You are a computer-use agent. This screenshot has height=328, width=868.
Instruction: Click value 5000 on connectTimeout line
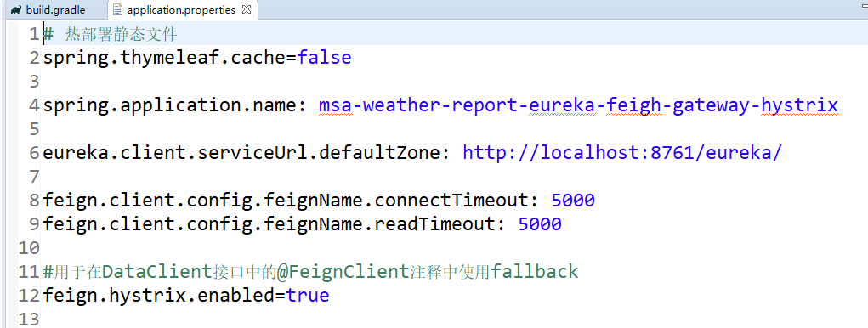click(573, 201)
